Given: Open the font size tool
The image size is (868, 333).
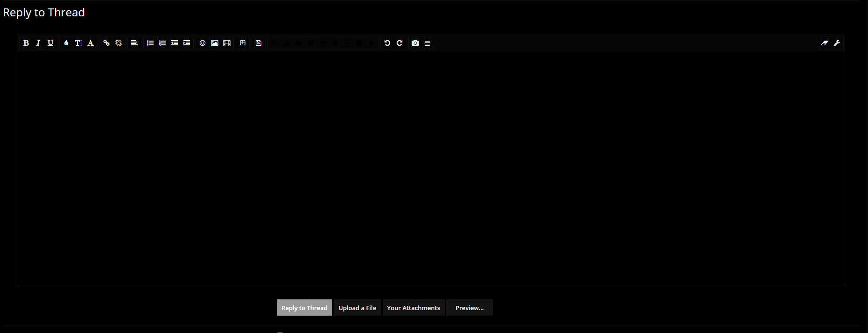Looking at the screenshot, I should tap(78, 43).
